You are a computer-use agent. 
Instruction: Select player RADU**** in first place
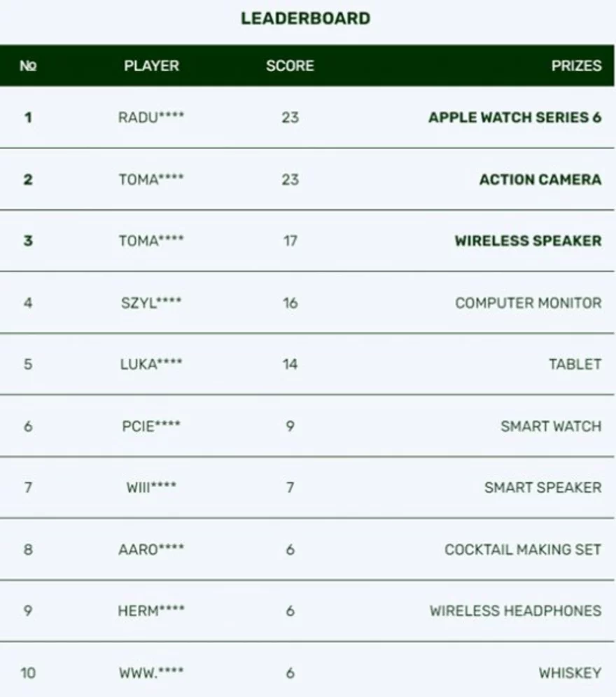tap(151, 117)
